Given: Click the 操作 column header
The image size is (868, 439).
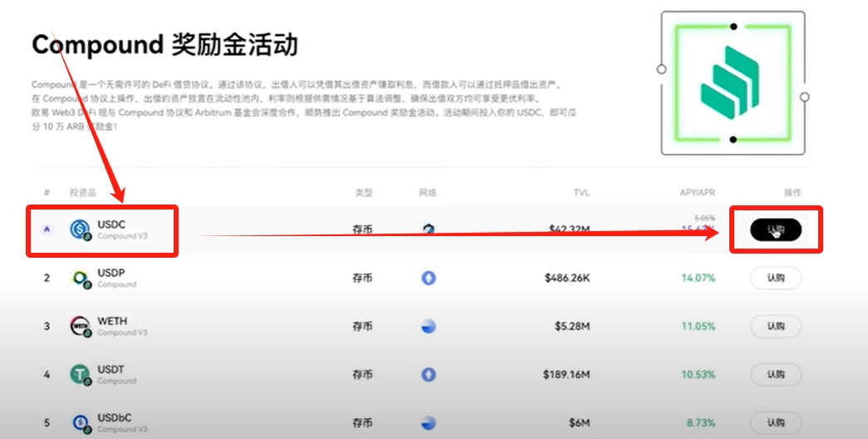Looking at the screenshot, I should (792, 192).
